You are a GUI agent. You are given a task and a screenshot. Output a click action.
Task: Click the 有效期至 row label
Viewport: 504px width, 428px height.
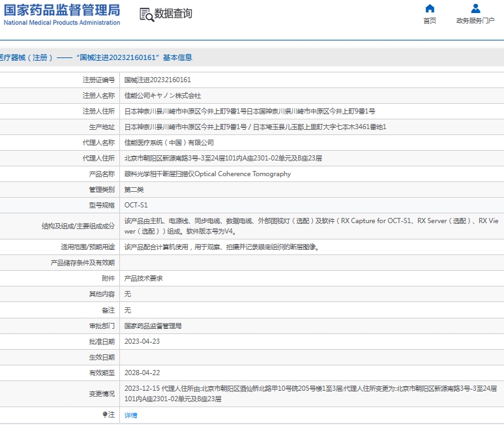pyautogui.click(x=102, y=373)
